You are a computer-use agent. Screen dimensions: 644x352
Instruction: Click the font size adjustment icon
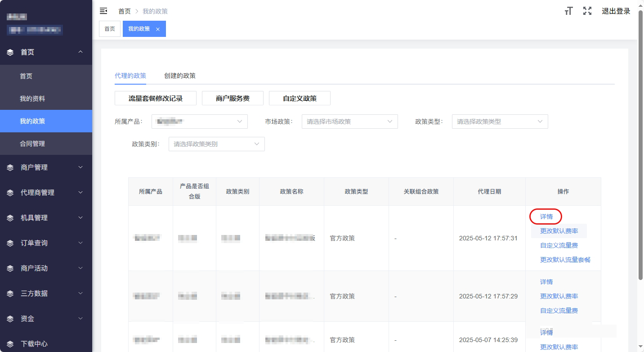tap(568, 11)
